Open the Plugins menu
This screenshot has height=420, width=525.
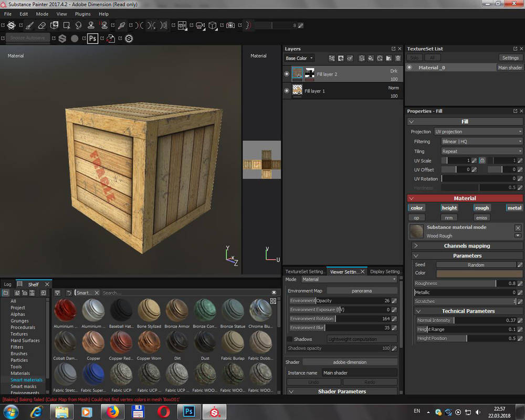pyautogui.click(x=83, y=14)
